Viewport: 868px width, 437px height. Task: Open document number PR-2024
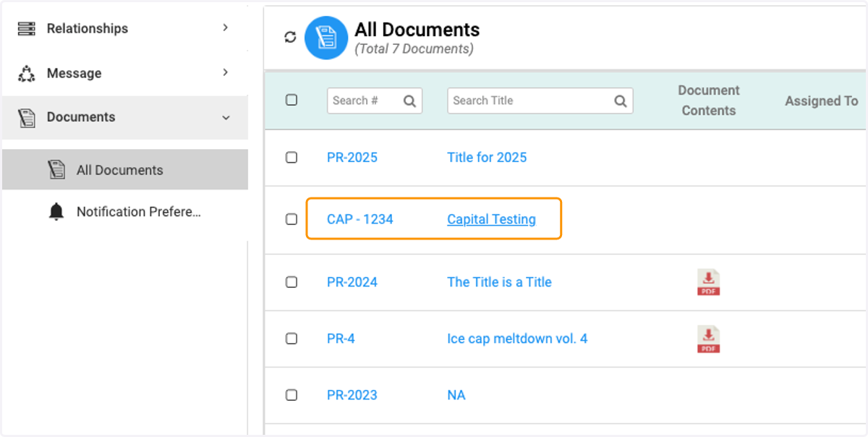click(352, 282)
